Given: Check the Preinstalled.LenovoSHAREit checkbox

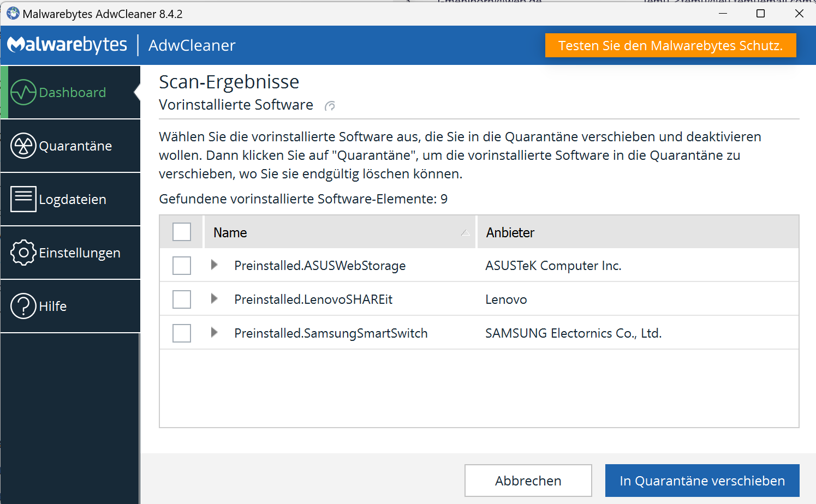Looking at the screenshot, I should 182,299.
